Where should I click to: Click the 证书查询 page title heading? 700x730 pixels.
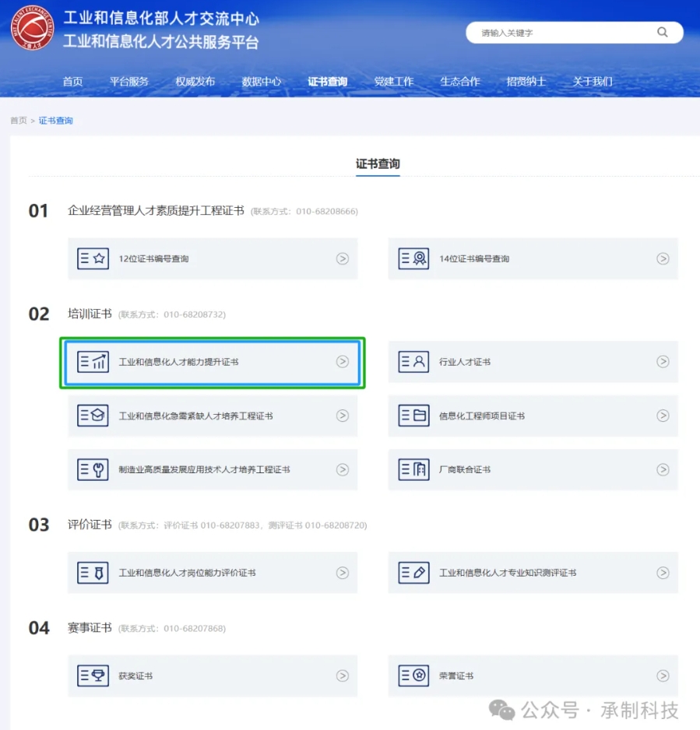click(x=378, y=164)
